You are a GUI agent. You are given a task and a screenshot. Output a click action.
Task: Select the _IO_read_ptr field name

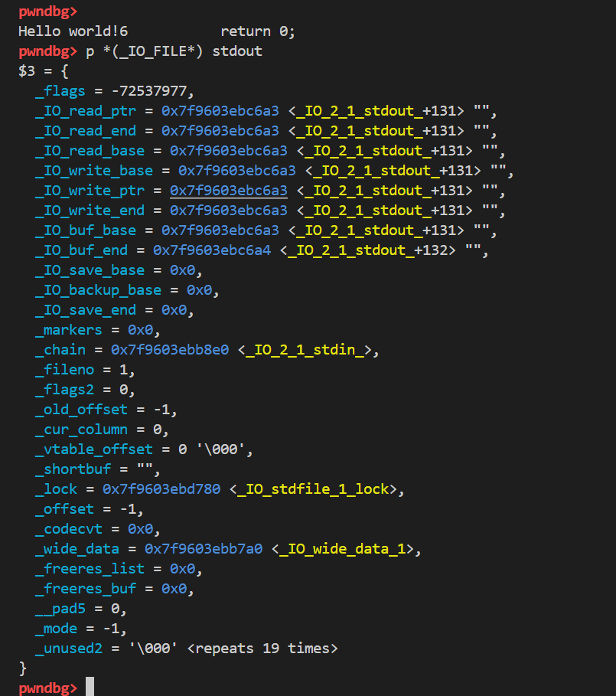coord(86,111)
